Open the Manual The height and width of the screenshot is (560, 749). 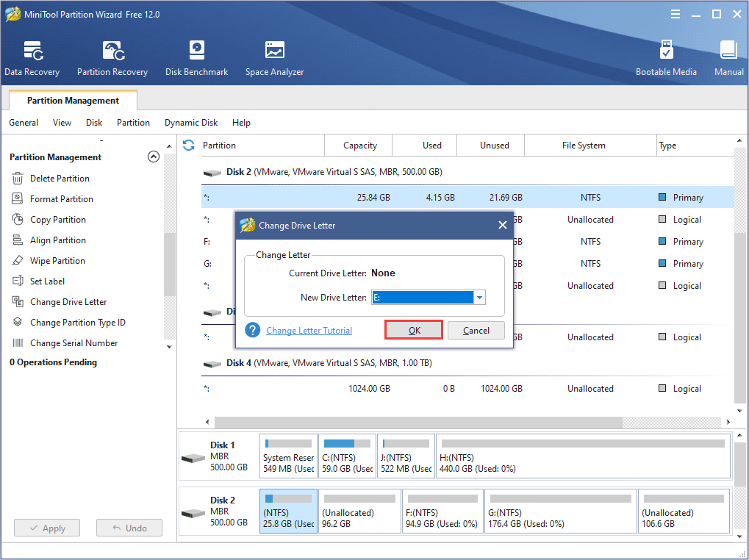coord(729,58)
